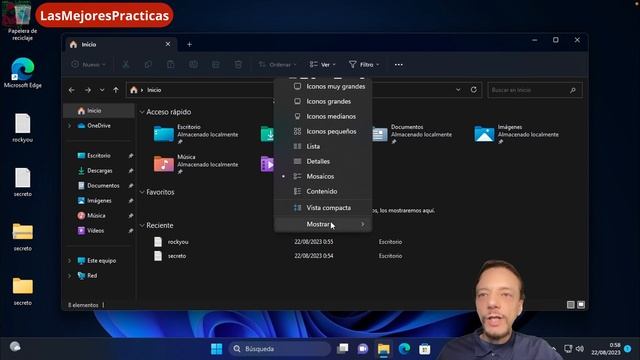Click the Cut scissors icon in toolbar
The image size is (640, 360).
tap(126, 64)
